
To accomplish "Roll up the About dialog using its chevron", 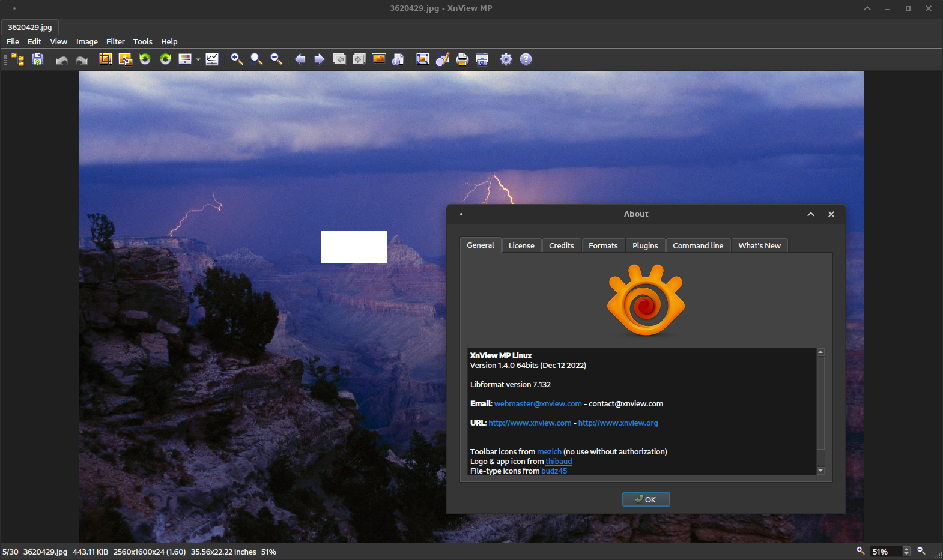I will pyautogui.click(x=811, y=214).
